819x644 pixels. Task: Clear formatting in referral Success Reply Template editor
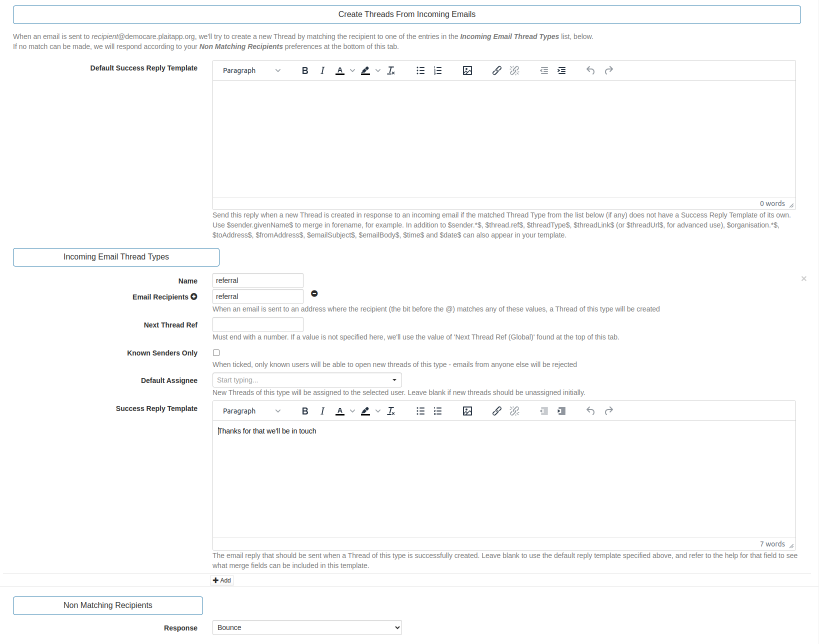(391, 411)
